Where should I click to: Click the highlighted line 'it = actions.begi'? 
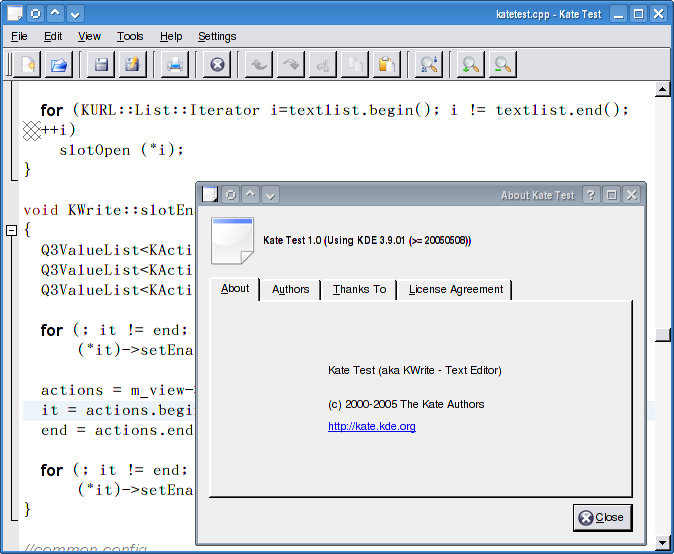point(117,410)
